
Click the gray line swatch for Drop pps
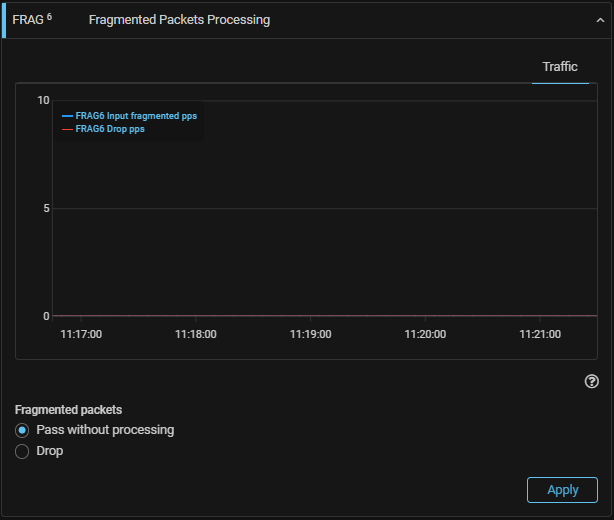pyautogui.click(x=67, y=129)
